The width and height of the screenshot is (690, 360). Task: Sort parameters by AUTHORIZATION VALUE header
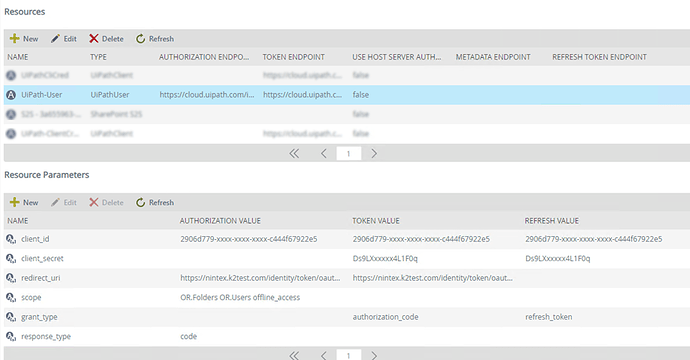click(220, 220)
